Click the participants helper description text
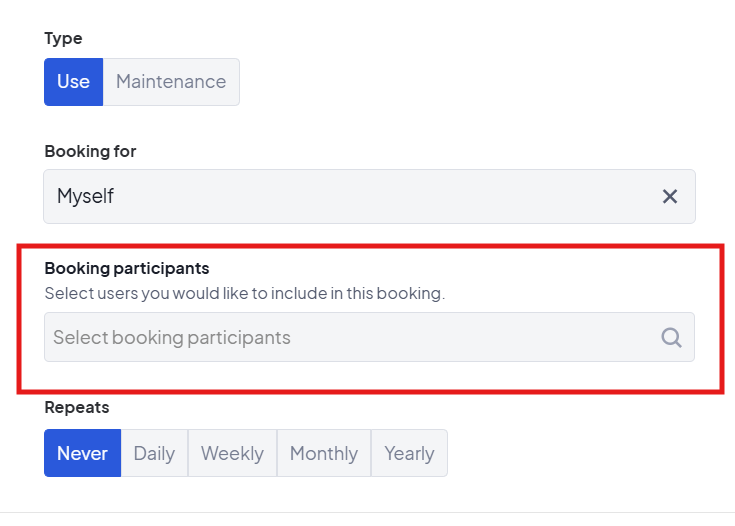Viewport: 735px width, 526px height. point(244,294)
